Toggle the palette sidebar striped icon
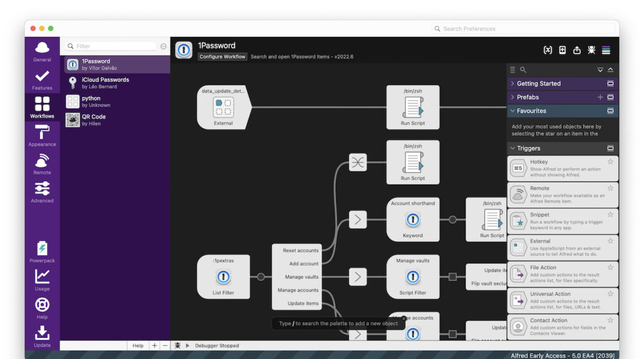The width and height of the screenshot is (644, 359). click(606, 50)
